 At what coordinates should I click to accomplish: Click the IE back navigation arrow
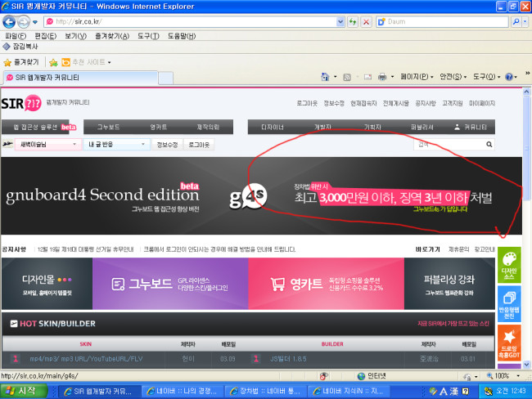[x=11, y=20]
